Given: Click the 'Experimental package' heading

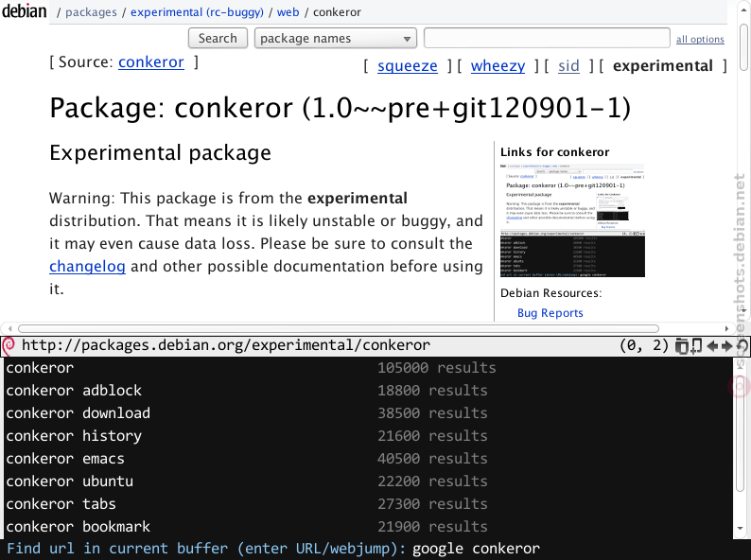Looking at the screenshot, I should (x=160, y=153).
